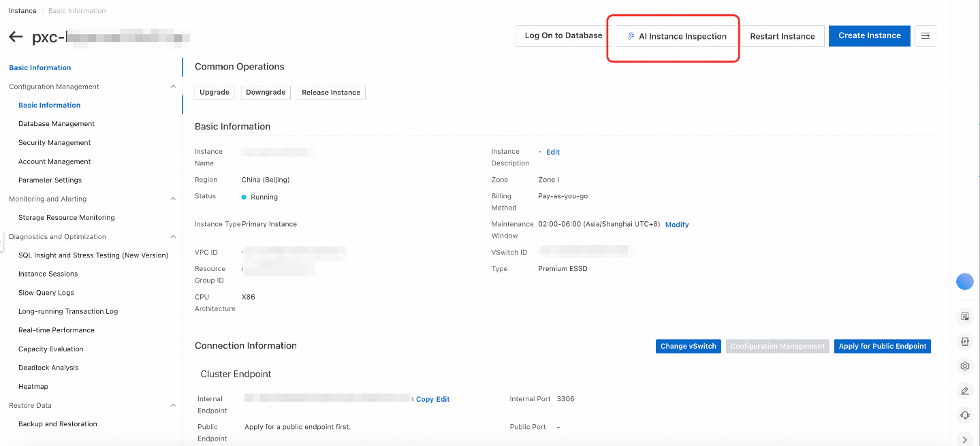
Task: Open Long-running Transaction Log
Action: coord(68,312)
